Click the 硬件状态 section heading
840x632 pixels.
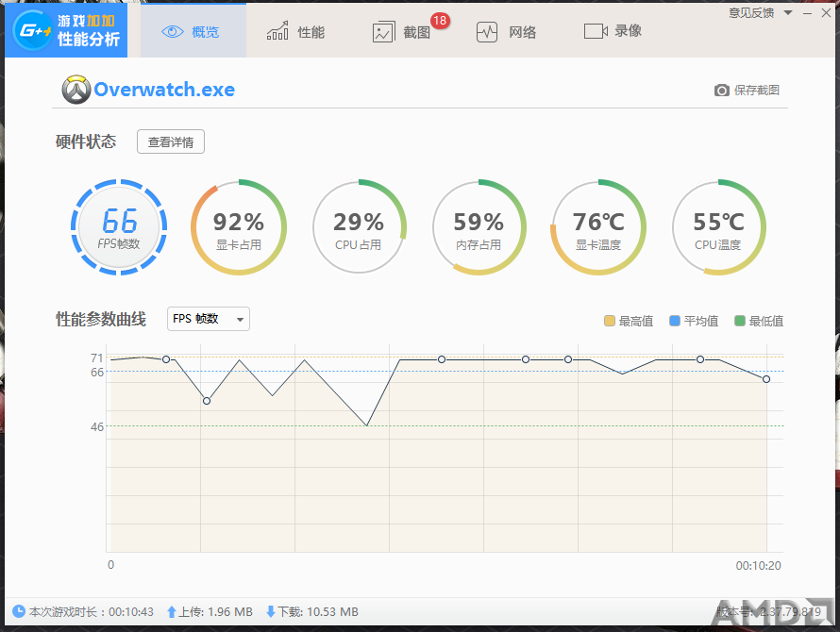tap(86, 141)
